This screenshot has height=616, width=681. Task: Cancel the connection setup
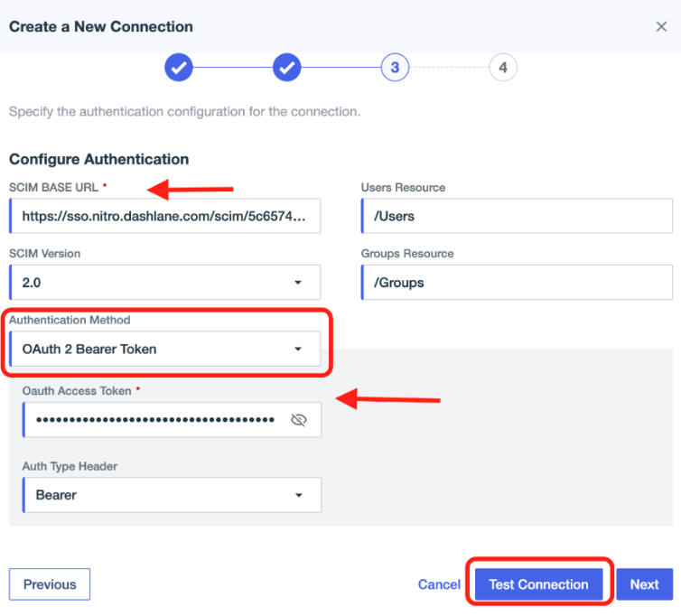pyautogui.click(x=439, y=584)
